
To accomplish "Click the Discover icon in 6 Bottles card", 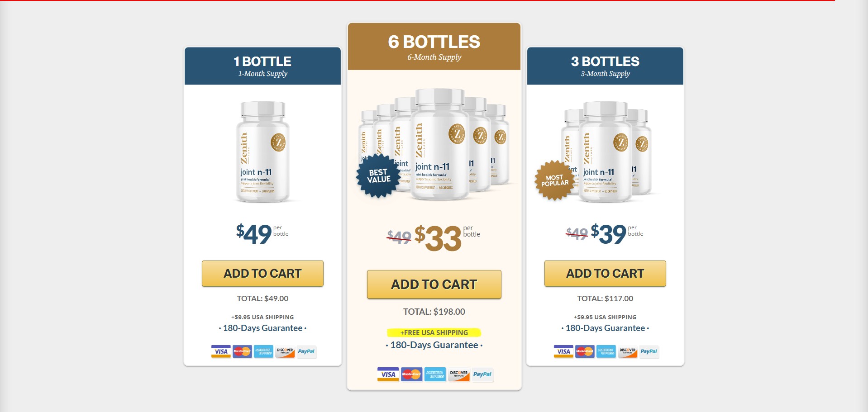I will click(x=459, y=374).
